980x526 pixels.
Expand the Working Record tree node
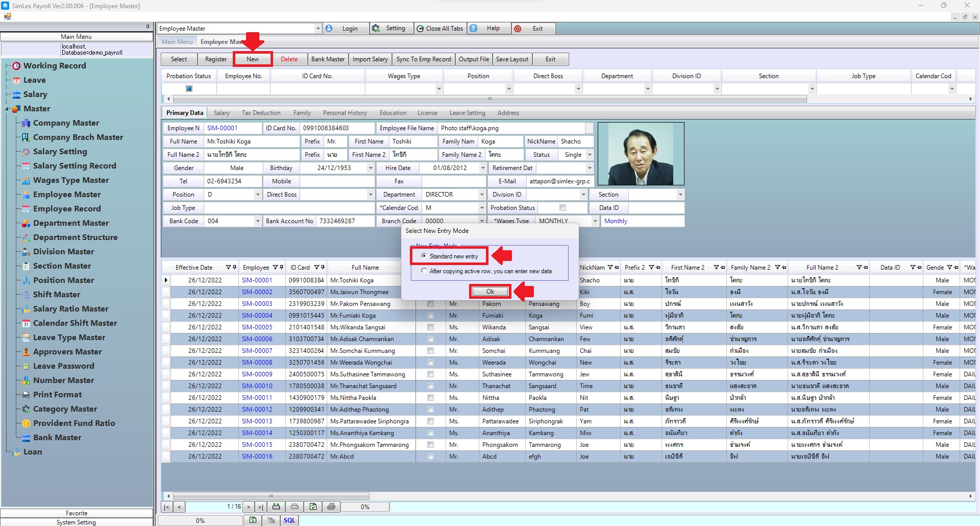(7, 66)
